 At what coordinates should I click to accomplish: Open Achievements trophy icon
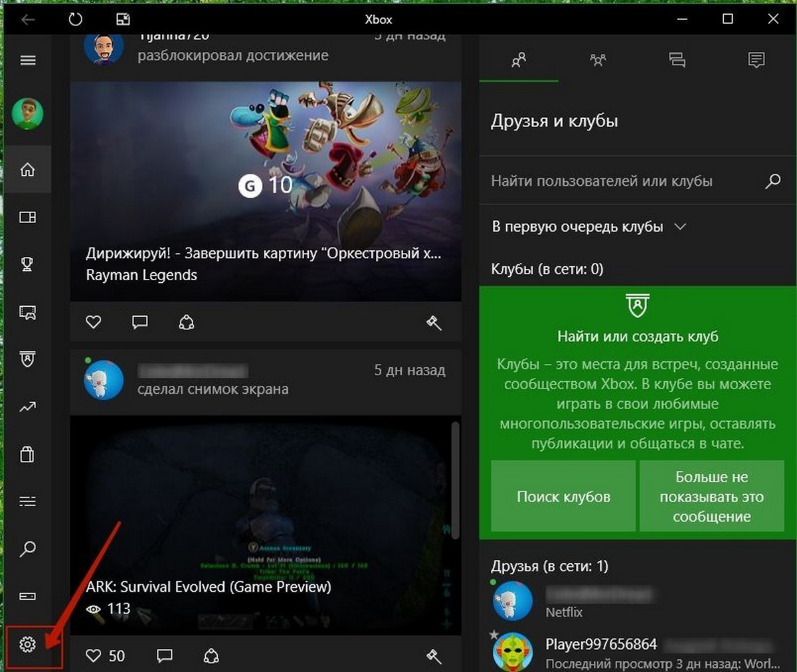click(27, 264)
